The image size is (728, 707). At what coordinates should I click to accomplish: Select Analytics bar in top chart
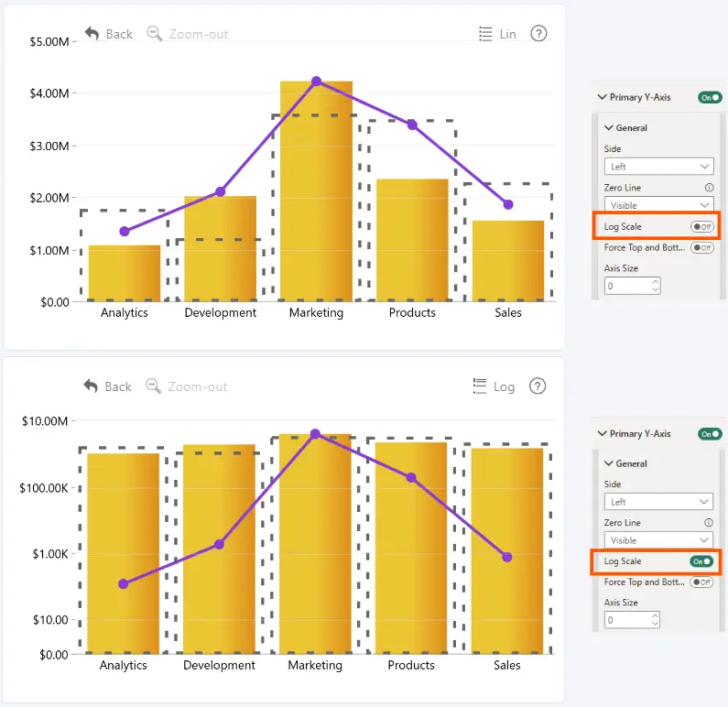point(125,274)
